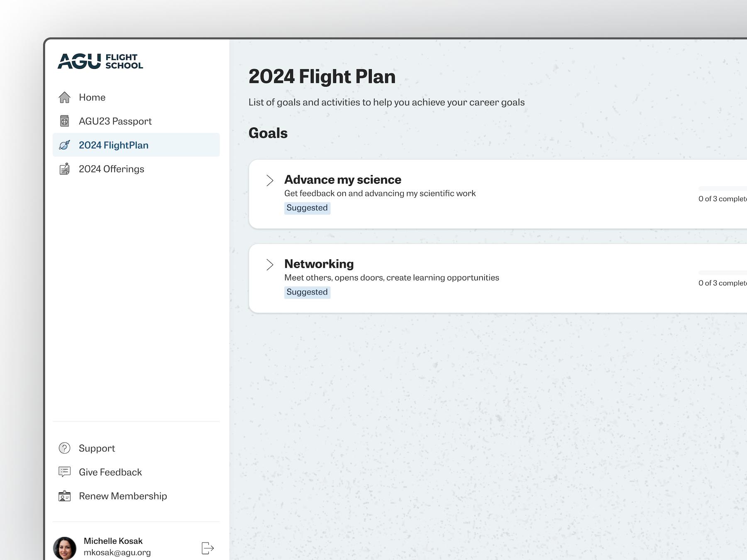This screenshot has width=747, height=560.
Task: Open Michelle Kosak's profile photo
Action: tap(65, 548)
